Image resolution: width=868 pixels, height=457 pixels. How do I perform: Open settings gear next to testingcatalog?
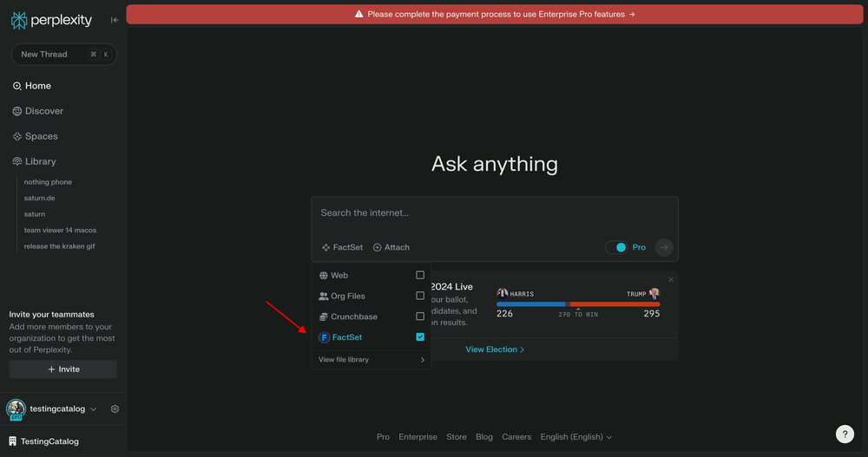(115, 409)
